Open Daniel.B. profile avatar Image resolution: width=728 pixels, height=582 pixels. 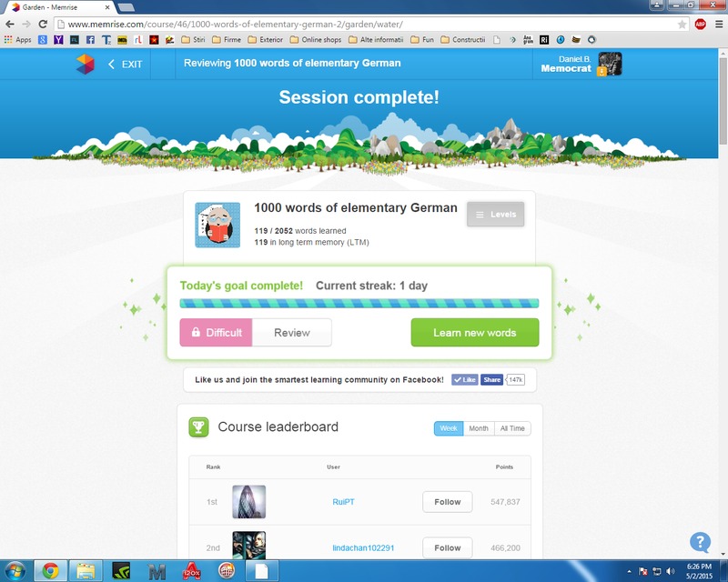click(x=610, y=64)
